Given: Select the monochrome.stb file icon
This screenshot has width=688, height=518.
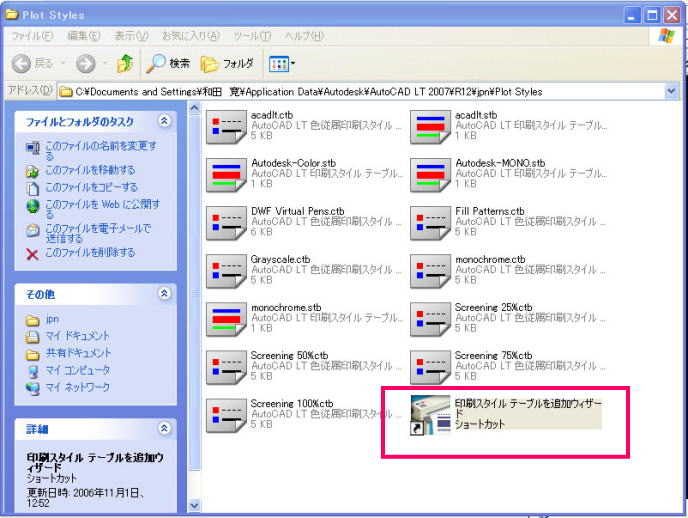Looking at the screenshot, I should pyautogui.click(x=226, y=319).
